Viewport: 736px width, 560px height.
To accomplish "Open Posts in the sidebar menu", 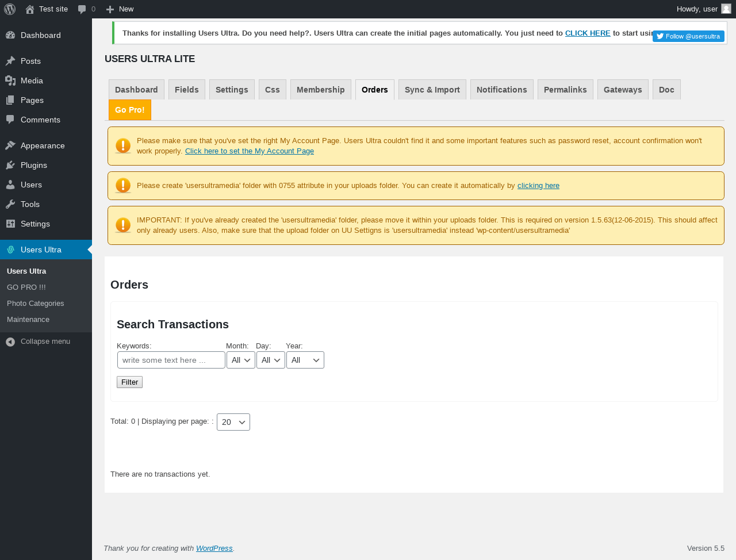I will pyautogui.click(x=46, y=61).
